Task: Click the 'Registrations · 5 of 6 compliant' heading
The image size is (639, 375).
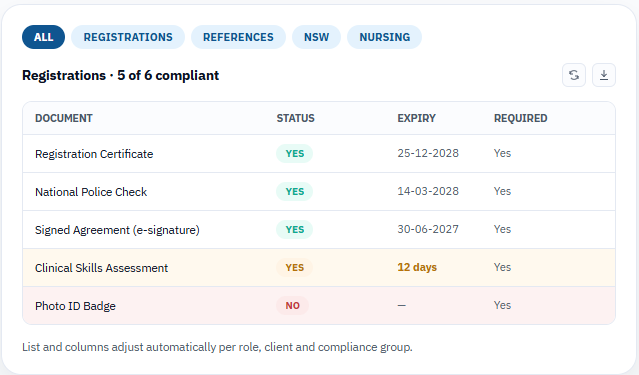Action: click(x=120, y=75)
